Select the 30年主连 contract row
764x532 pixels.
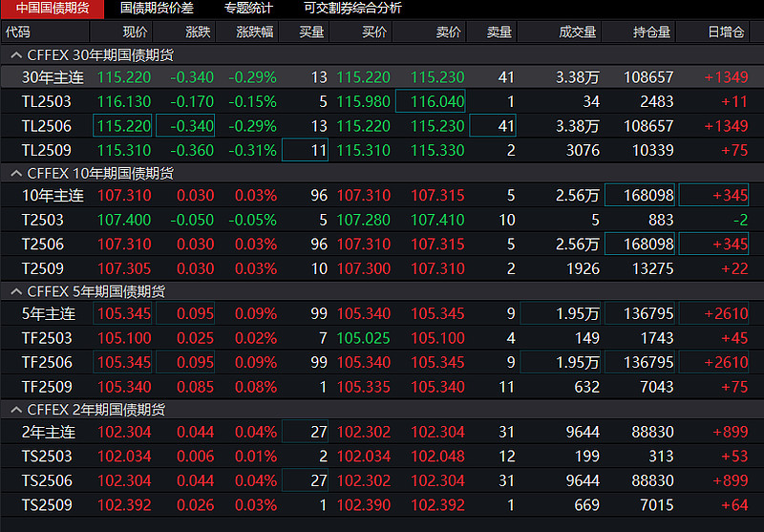(x=382, y=77)
